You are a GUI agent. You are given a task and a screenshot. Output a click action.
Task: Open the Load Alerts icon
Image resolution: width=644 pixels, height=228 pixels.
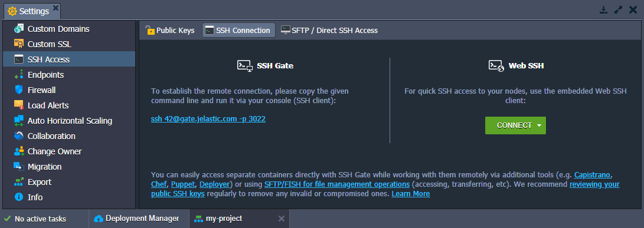(x=19, y=105)
